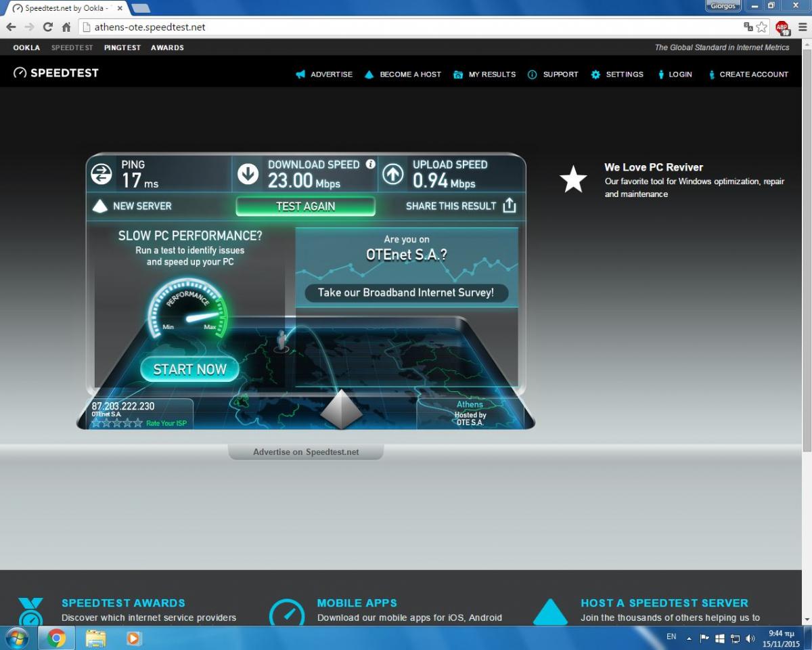Go to the browser home icon
812x650 pixels.
(66, 27)
